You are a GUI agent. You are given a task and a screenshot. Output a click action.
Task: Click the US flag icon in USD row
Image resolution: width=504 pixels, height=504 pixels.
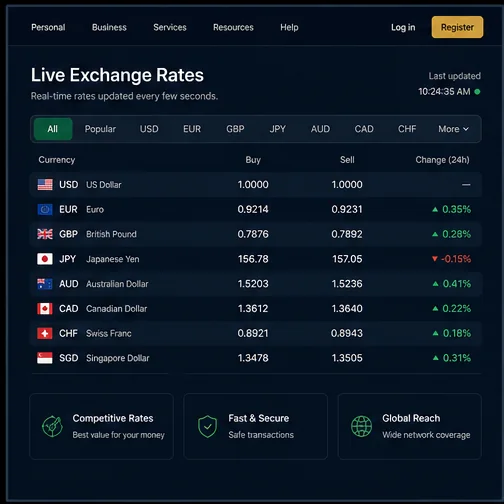pyautogui.click(x=45, y=185)
